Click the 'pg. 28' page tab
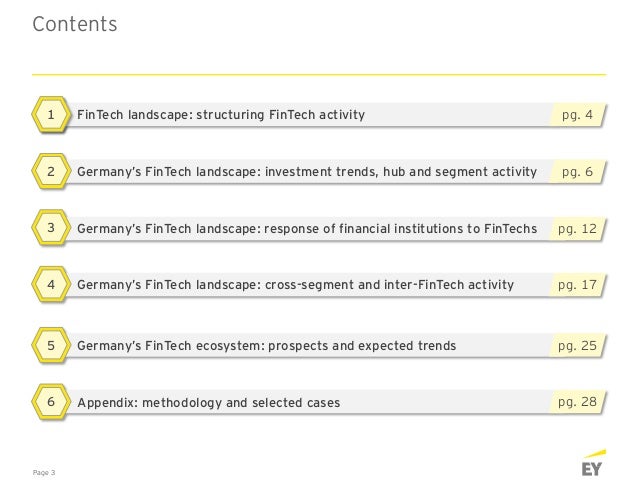The image size is (638, 491). pyautogui.click(x=577, y=402)
